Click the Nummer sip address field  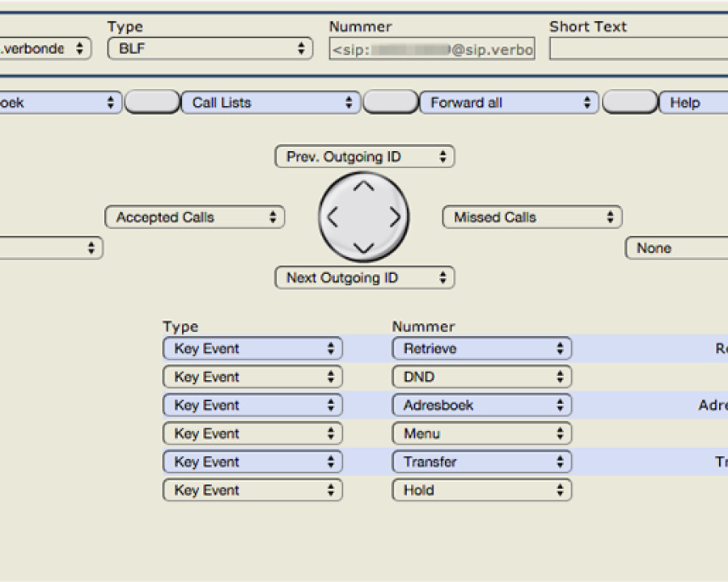click(x=432, y=49)
